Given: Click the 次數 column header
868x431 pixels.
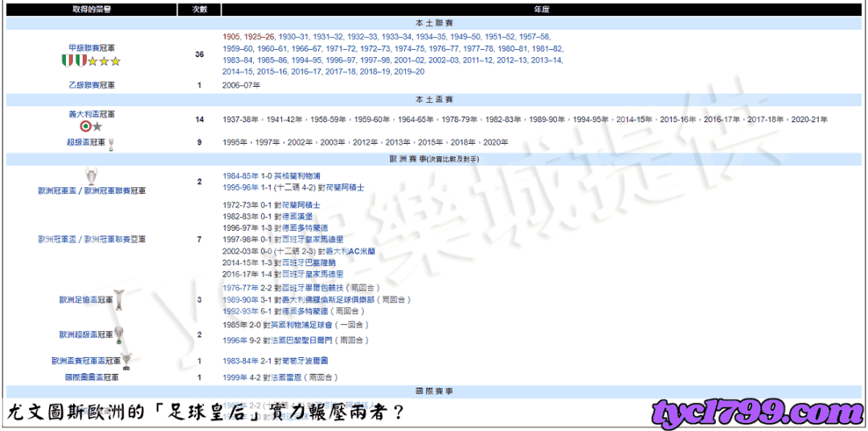Looking at the screenshot, I should click(199, 10).
